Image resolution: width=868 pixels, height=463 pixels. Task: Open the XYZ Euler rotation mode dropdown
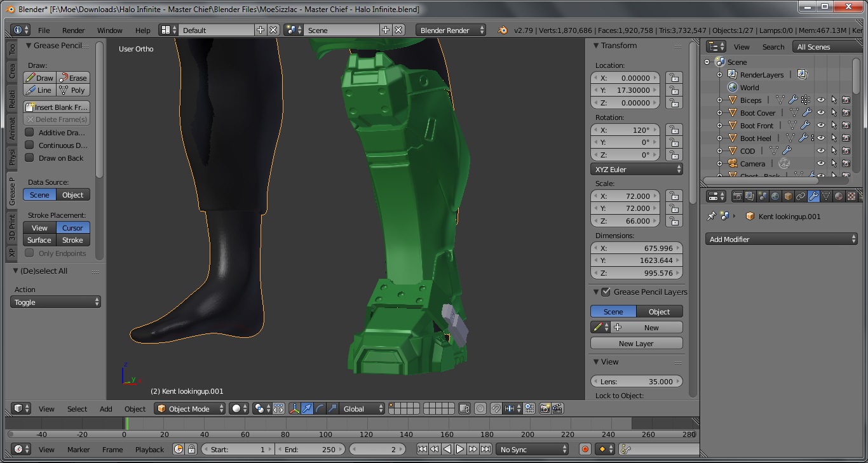point(637,169)
